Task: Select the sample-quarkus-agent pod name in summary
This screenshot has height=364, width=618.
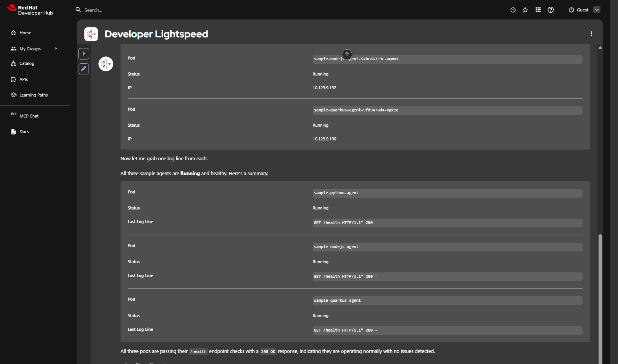Action: (337, 301)
